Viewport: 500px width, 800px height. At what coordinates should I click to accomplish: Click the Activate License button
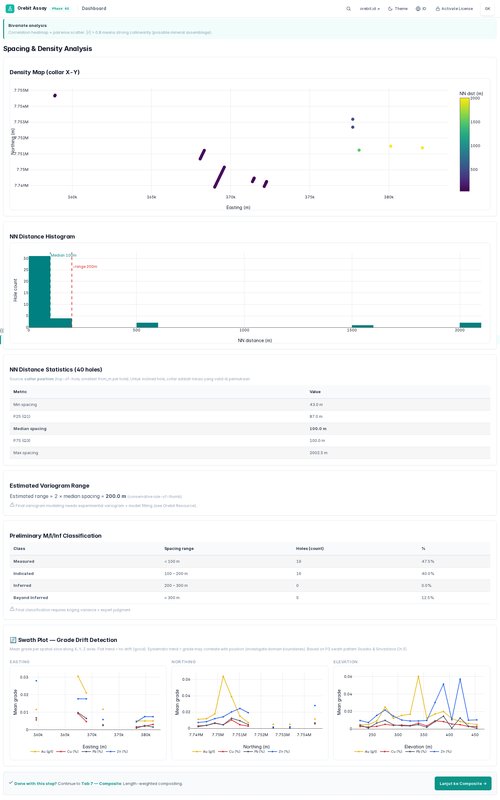[454, 9]
